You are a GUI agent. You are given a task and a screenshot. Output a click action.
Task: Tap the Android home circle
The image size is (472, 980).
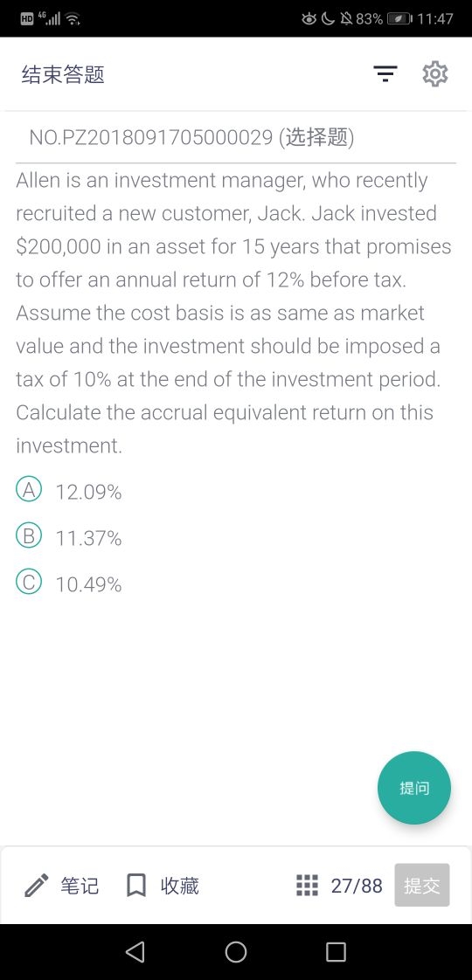tap(236, 952)
